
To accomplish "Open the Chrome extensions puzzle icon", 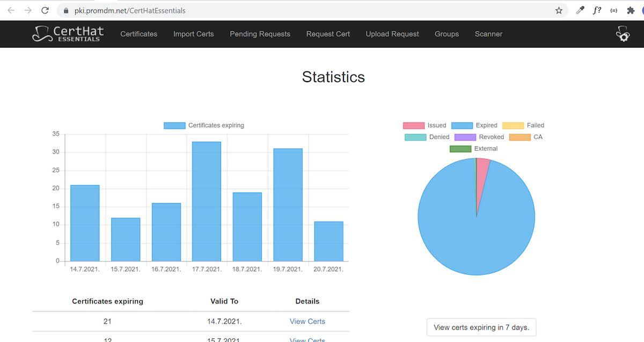I will [631, 10].
